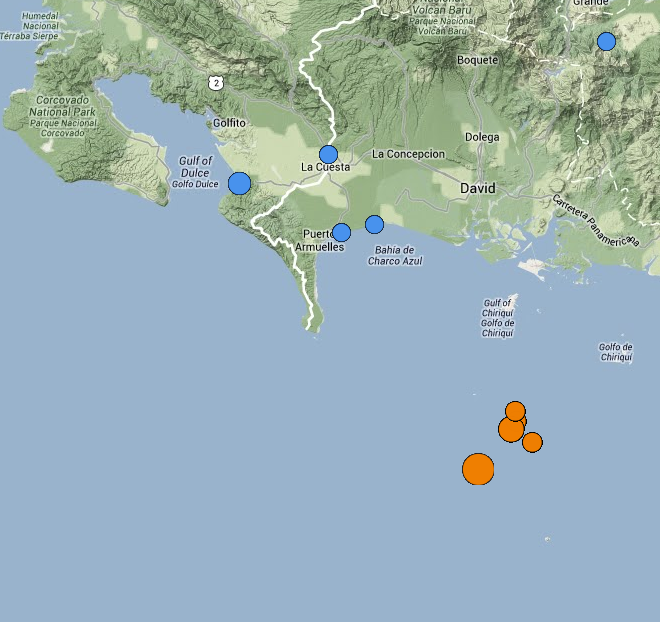Click the blue marker overlapping Puerto Armuelles label
Screen dimensions: 660x622
tap(341, 232)
